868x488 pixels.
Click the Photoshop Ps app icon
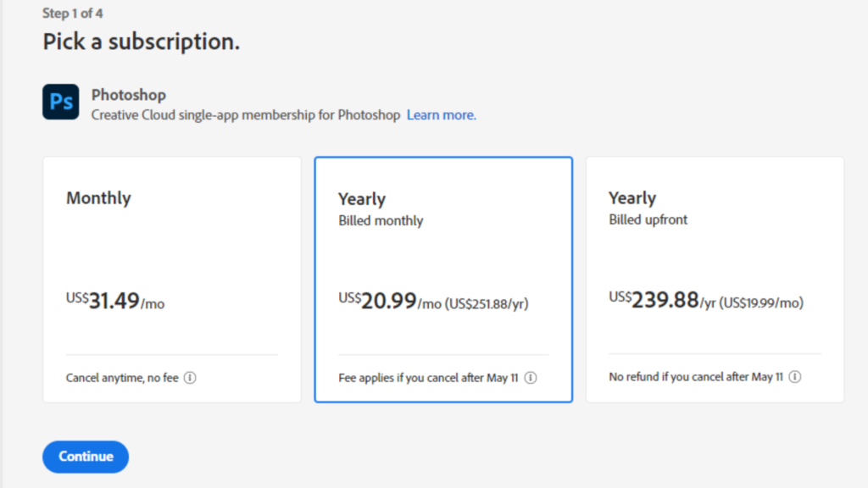(x=61, y=102)
